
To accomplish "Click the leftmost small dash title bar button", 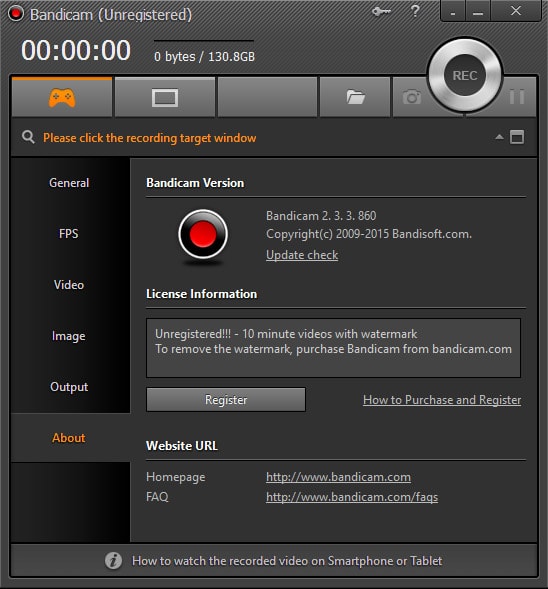I will [453, 12].
